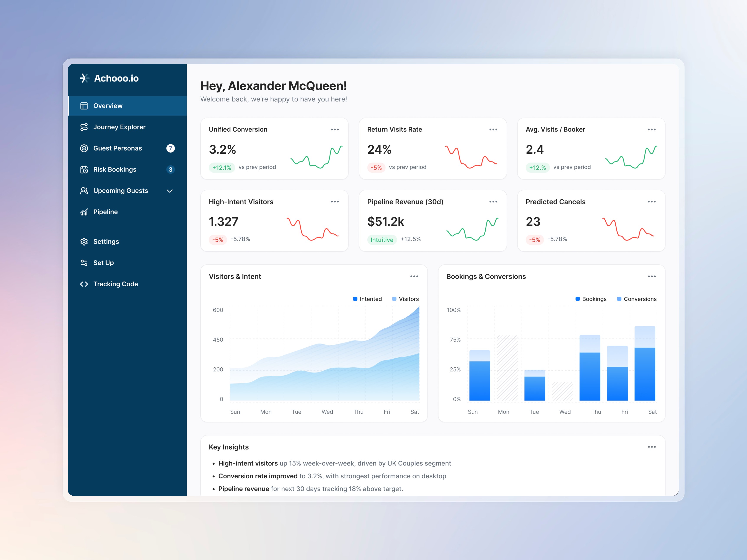747x560 pixels.
Task: Open the Key Insights more options menu
Action: point(651,447)
